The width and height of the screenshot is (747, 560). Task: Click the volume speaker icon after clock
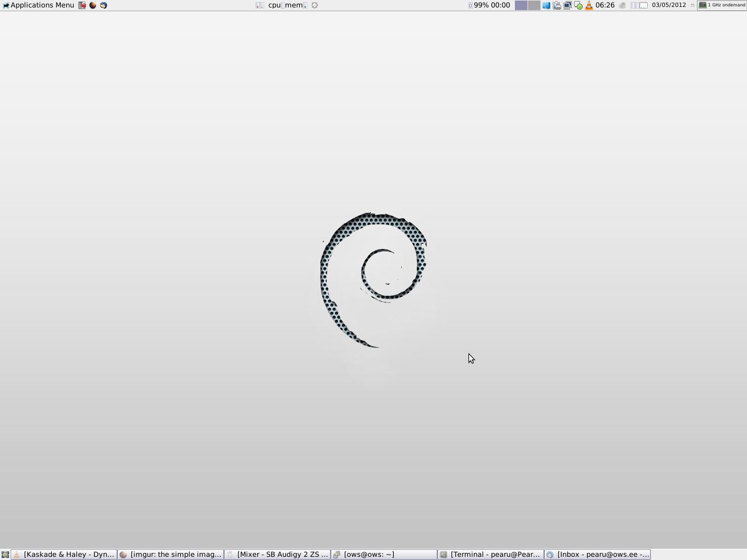[622, 5]
